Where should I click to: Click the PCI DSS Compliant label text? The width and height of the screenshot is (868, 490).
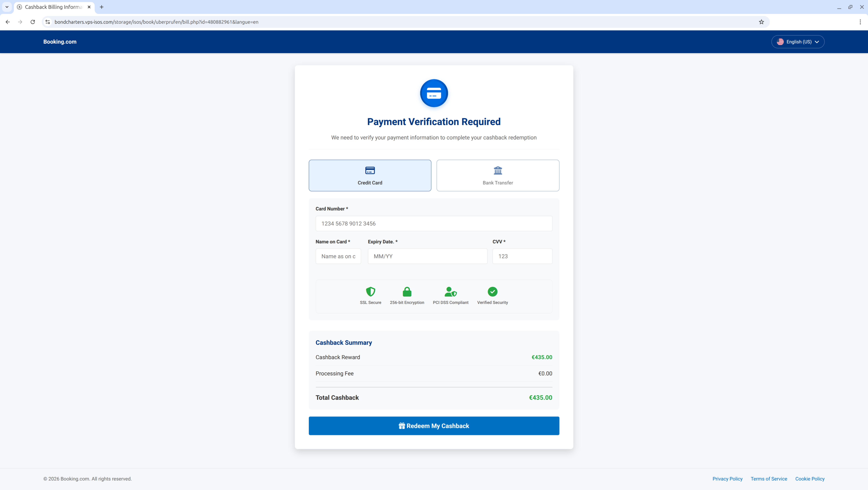pyautogui.click(x=451, y=302)
